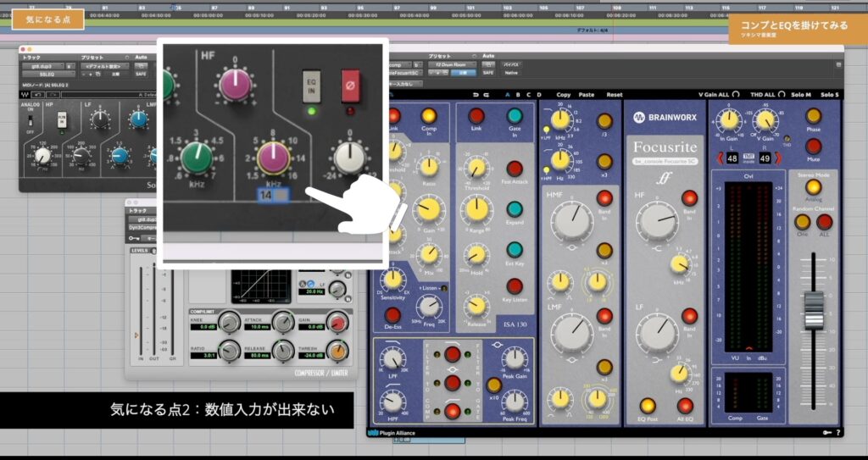This screenshot has width=868, height=460.
Task: Click the EQ Post button
Action: (x=648, y=406)
